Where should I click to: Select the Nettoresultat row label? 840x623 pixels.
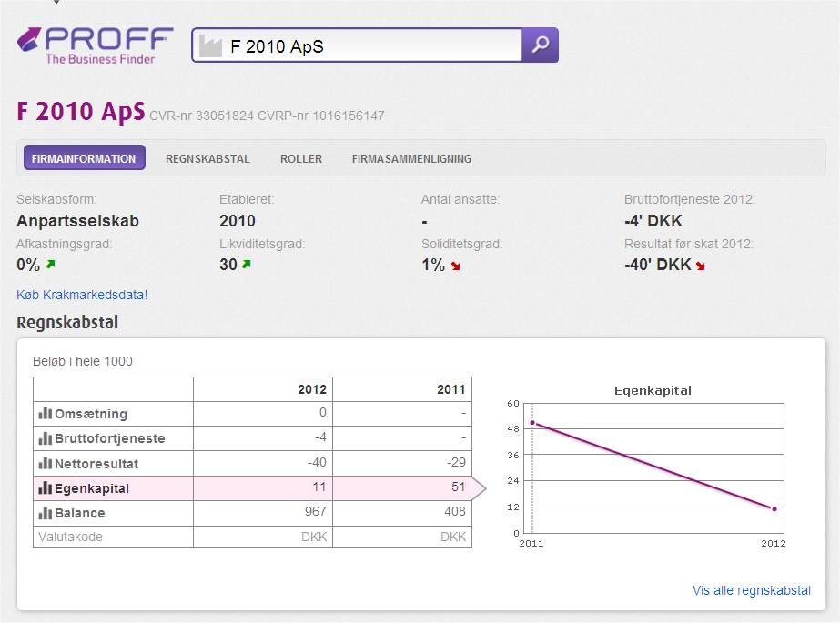tap(96, 464)
